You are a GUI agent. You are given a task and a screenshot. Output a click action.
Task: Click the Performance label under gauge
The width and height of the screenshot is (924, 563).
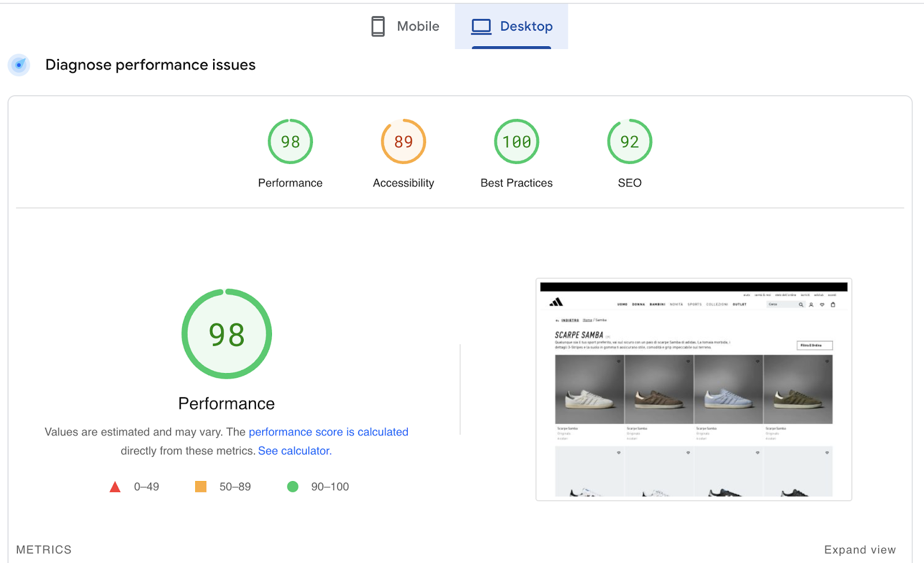click(290, 183)
